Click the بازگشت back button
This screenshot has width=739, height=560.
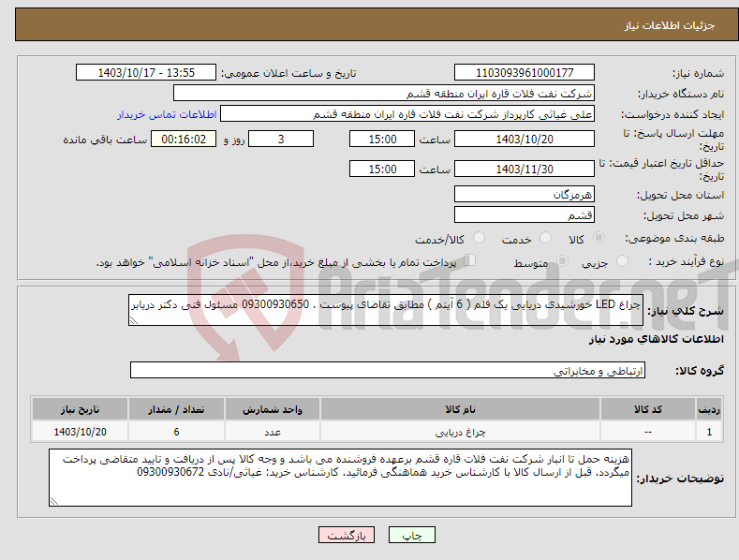[347, 535]
